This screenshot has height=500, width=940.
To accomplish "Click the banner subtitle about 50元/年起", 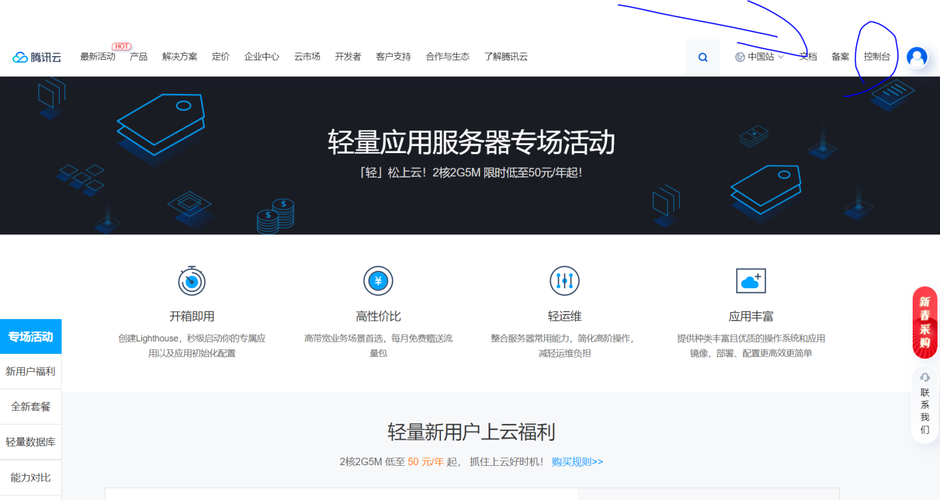I will pyautogui.click(x=471, y=173).
